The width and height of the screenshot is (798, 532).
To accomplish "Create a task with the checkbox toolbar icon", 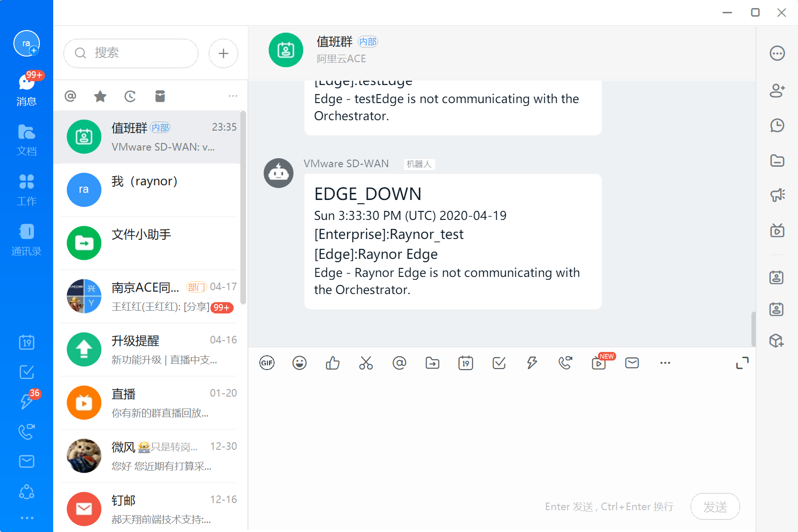I will click(499, 363).
